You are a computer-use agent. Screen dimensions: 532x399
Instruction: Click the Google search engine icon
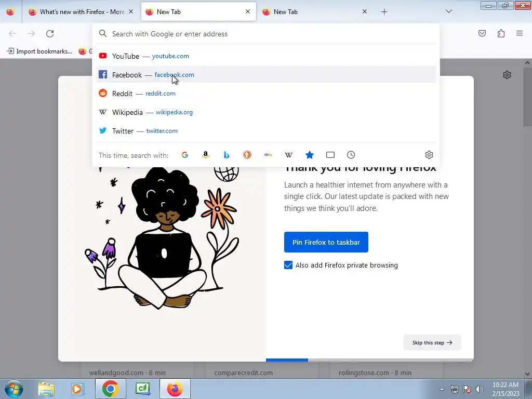[185, 155]
